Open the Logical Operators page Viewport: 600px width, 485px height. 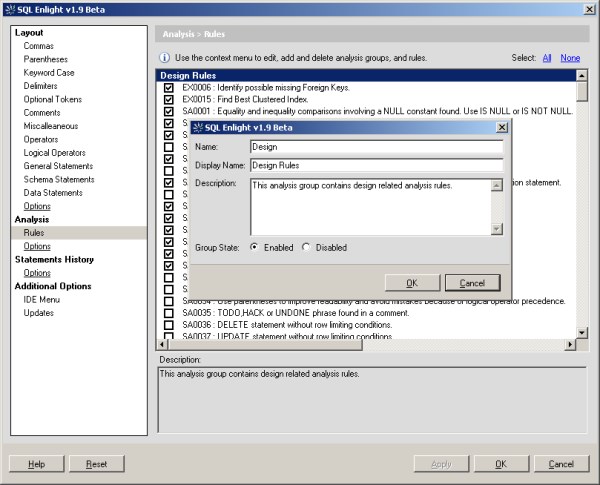point(55,153)
